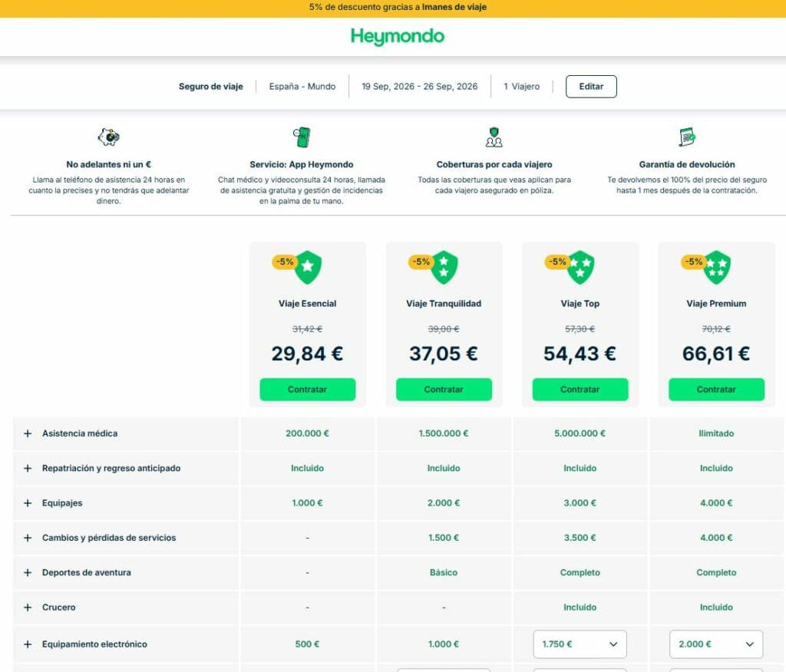Click the dates '19 Sep, 2026 - 26 Sep, 2026'
Screen dimensions: 786x672
[420, 86]
